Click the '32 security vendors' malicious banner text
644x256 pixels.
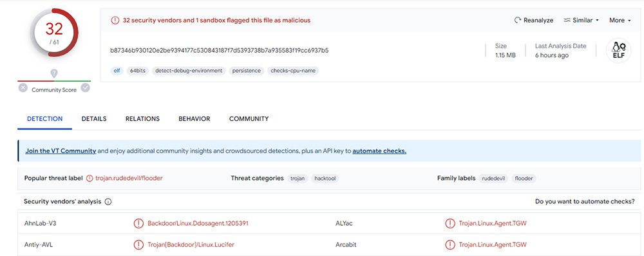pyautogui.click(x=216, y=20)
